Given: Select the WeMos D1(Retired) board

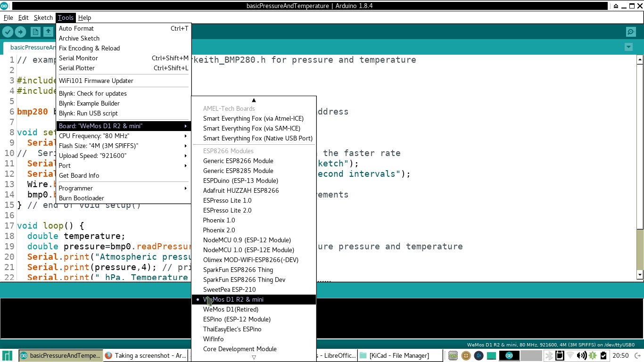Looking at the screenshot, I should click(x=254, y=309).
